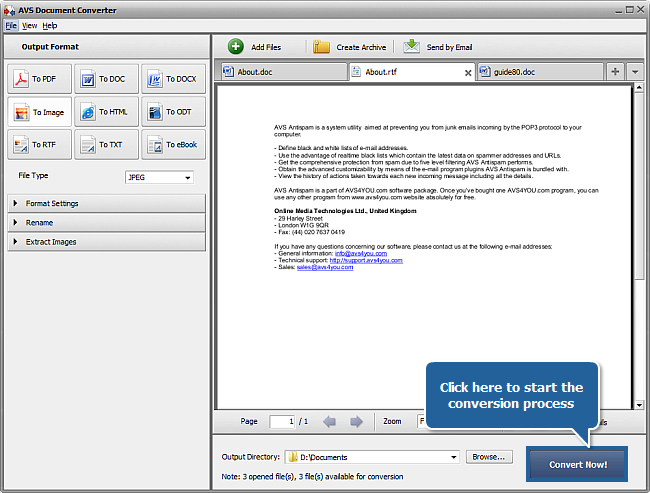Click the green Add Files plus icon
This screenshot has height=493, width=650.
(236, 46)
